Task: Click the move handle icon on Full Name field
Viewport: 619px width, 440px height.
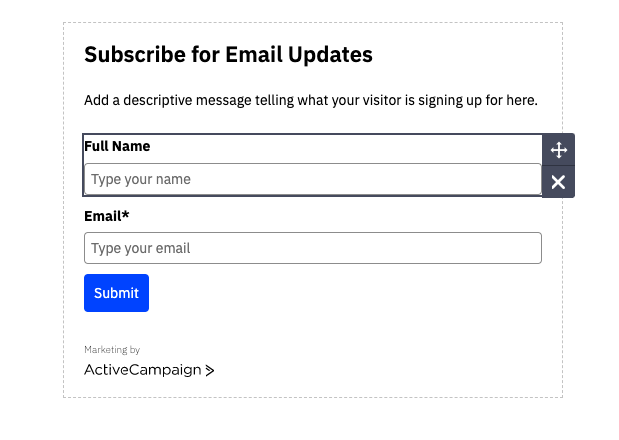Action: [x=558, y=150]
